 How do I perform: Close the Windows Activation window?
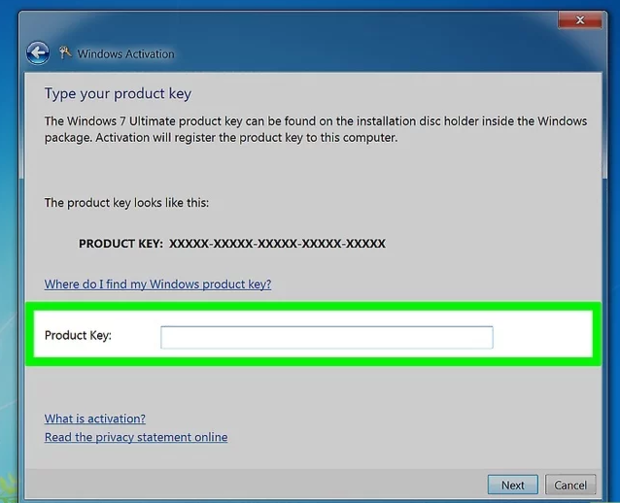point(580,20)
